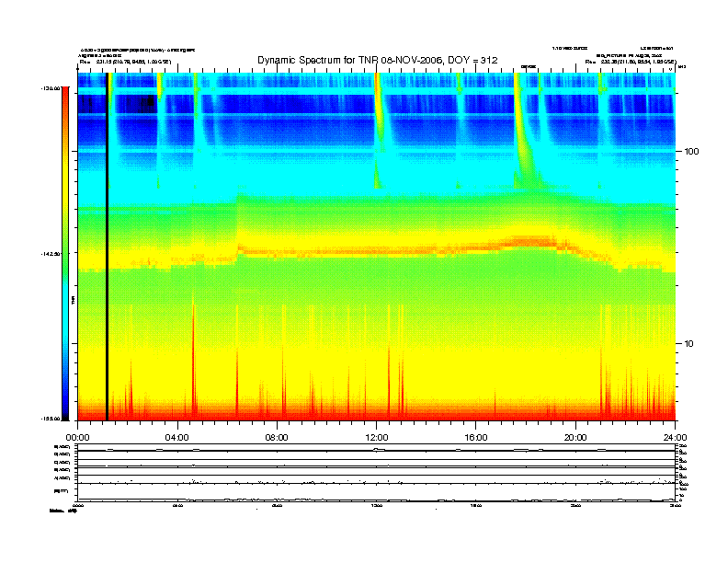Screen dimensions: 728x563
Task: Click the top trace in the lower panel
Action: click(376, 450)
